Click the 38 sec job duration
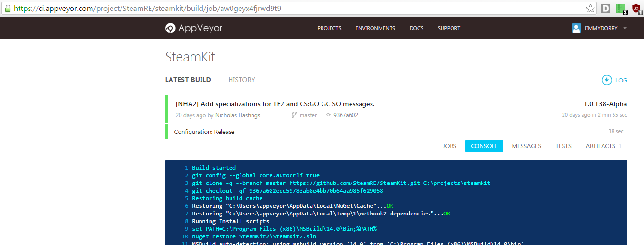This screenshot has width=644, height=245. tap(616, 131)
